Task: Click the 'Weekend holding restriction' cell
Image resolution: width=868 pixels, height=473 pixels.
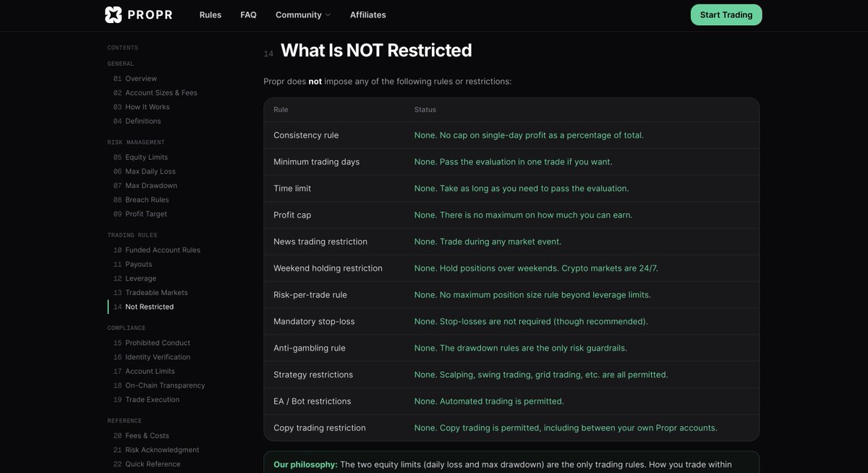Action: 328,268
